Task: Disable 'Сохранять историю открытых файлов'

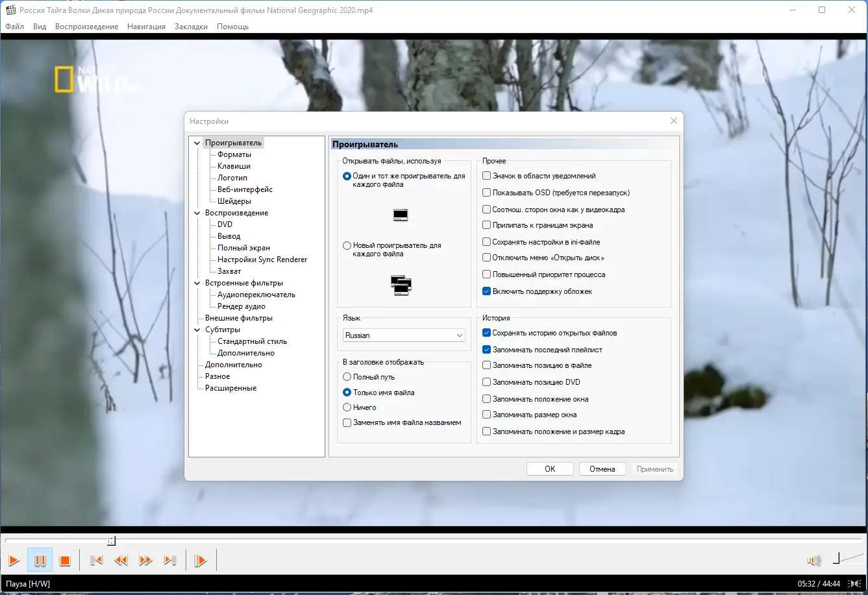Action: tap(487, 333)
